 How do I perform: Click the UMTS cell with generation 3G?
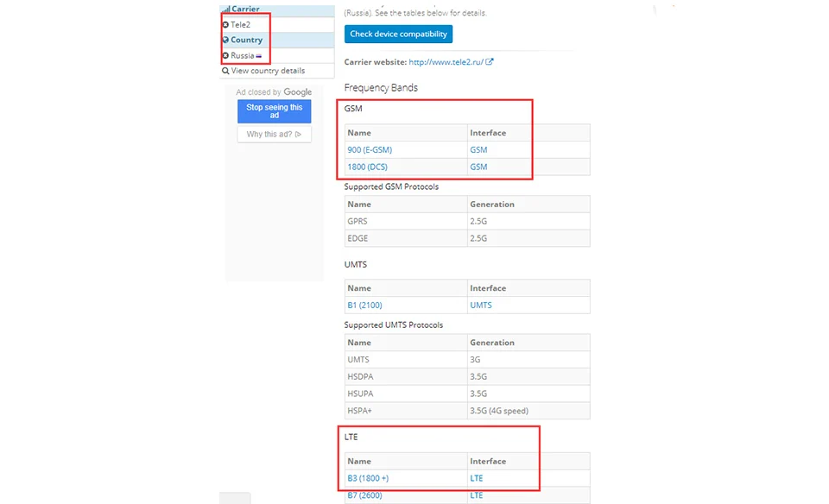pos(406,360)
